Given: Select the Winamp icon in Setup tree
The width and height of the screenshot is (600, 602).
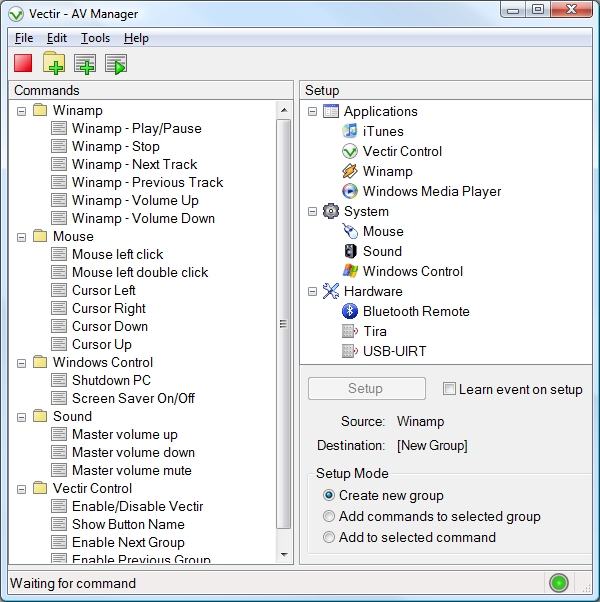Looking at the screenshot, I should pyautogui.click(x=350, y=171).
